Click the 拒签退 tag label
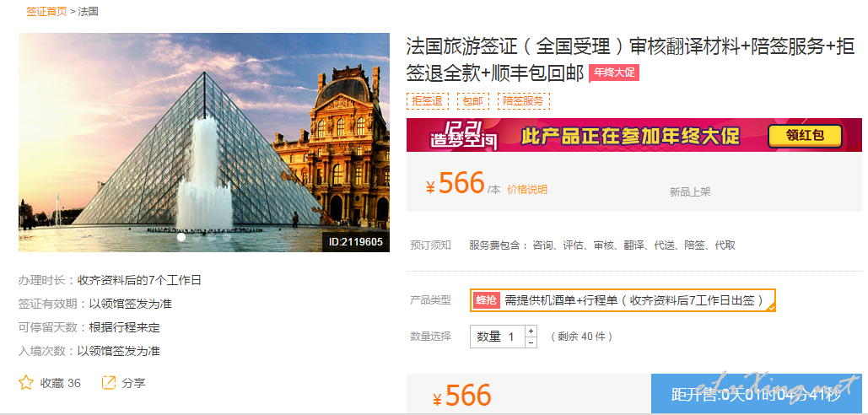 (x=428, y=101)
